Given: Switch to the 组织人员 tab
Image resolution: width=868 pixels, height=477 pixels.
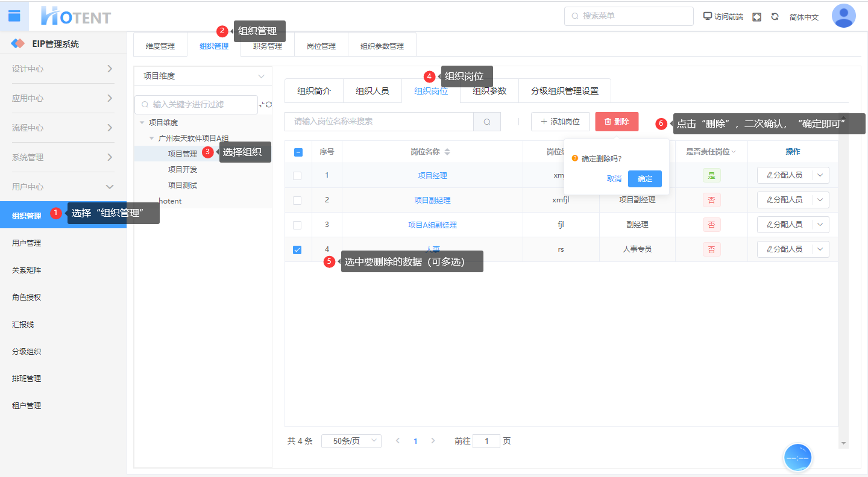Looking at the screenshot, I should [372, 92].
